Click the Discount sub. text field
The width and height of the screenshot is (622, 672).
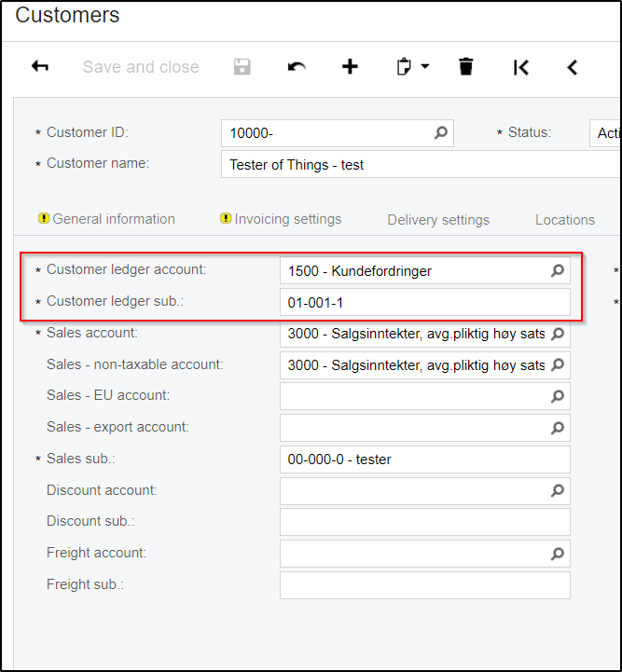tap(424, 522)
